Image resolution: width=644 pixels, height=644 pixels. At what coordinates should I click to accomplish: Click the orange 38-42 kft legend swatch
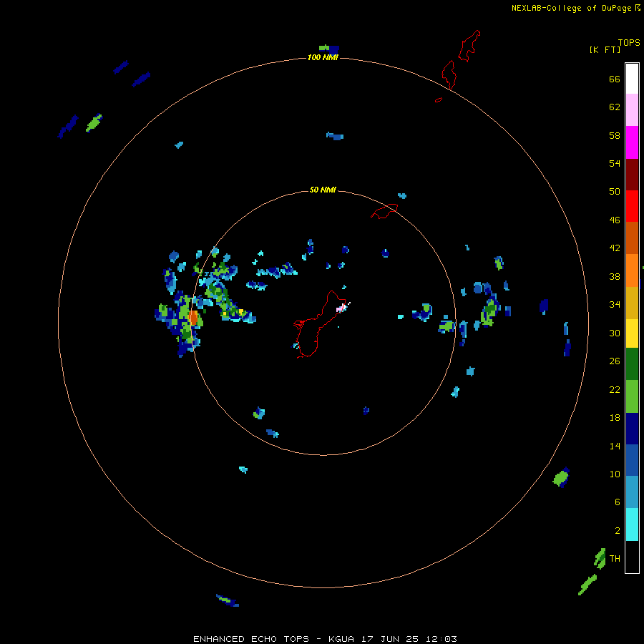[632, 270]
